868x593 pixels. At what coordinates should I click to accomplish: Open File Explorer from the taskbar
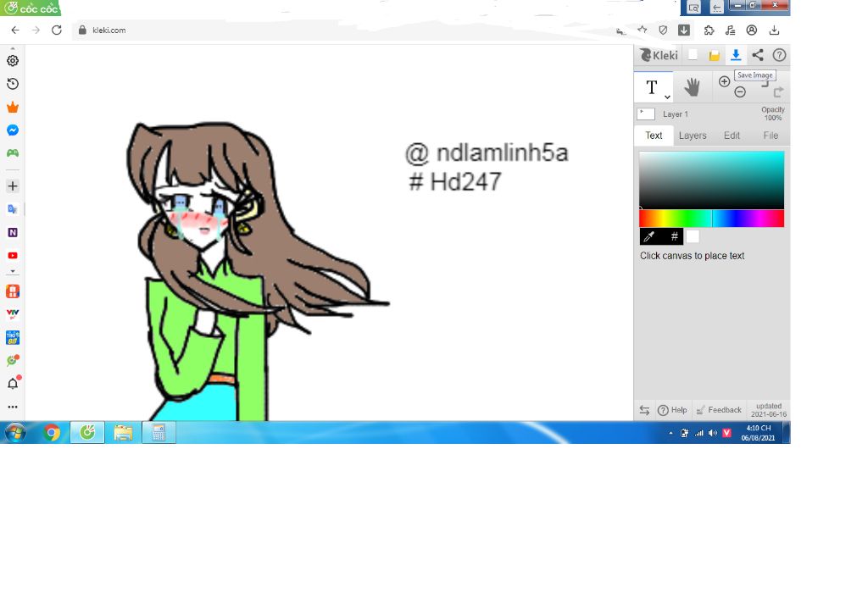[123, 432]
